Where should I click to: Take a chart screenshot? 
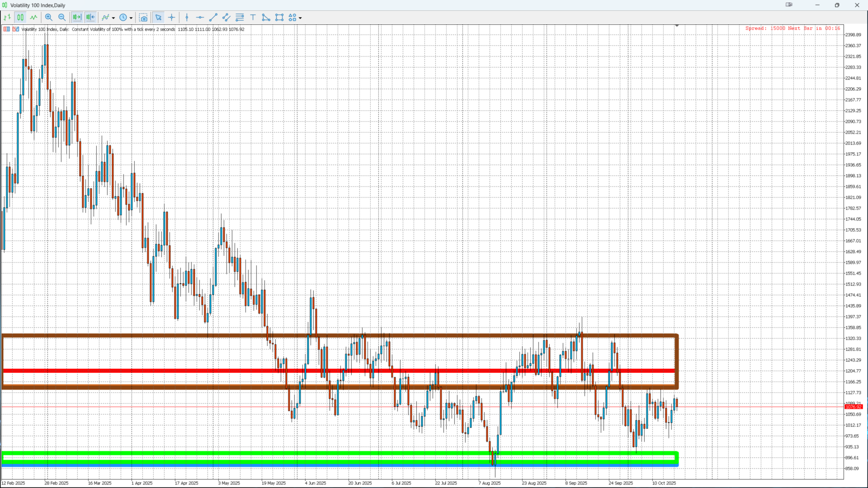pyautogui.click(x=143, y=18)
